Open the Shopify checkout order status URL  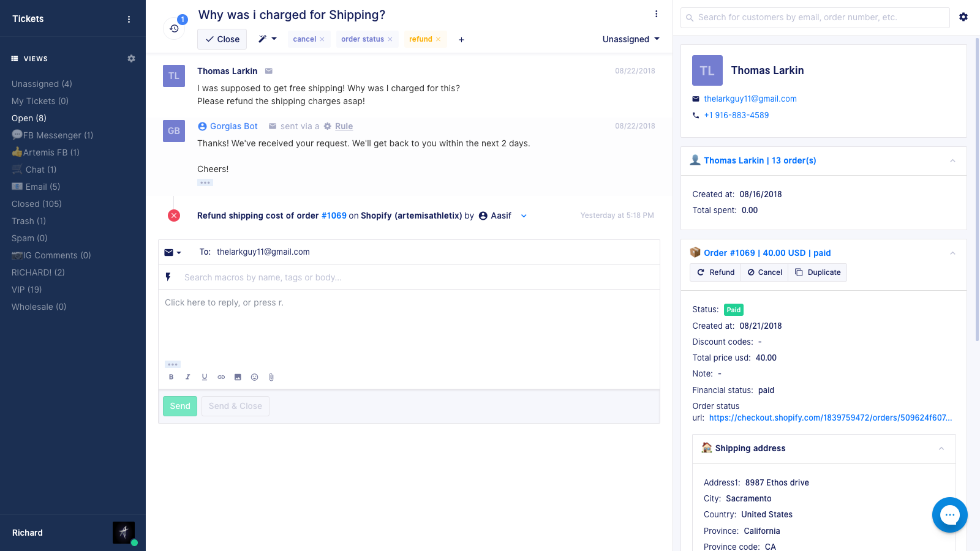[x=831, y=418]
